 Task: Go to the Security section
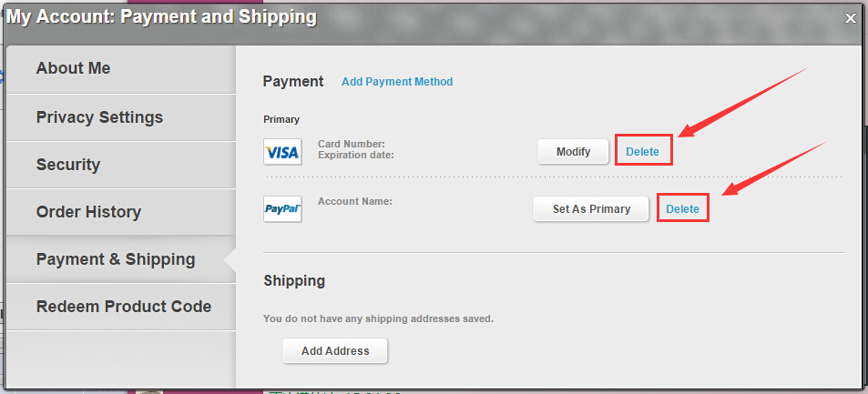pyautogui.click(x=68, y=165)
